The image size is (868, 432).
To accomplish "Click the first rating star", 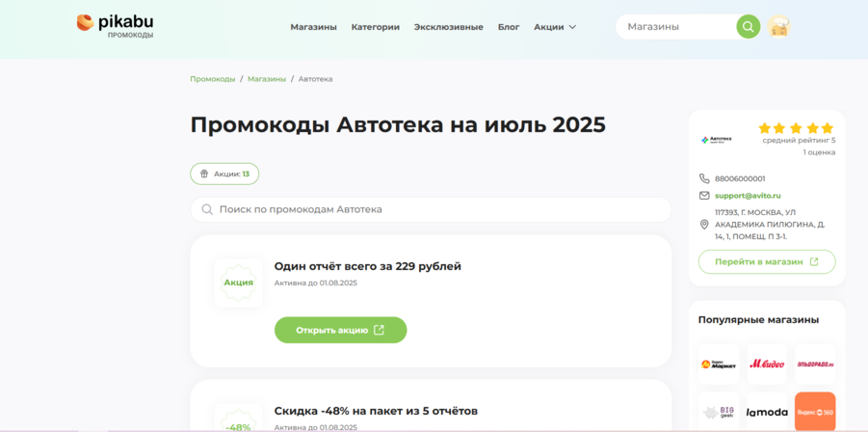I will click(765, 128).
